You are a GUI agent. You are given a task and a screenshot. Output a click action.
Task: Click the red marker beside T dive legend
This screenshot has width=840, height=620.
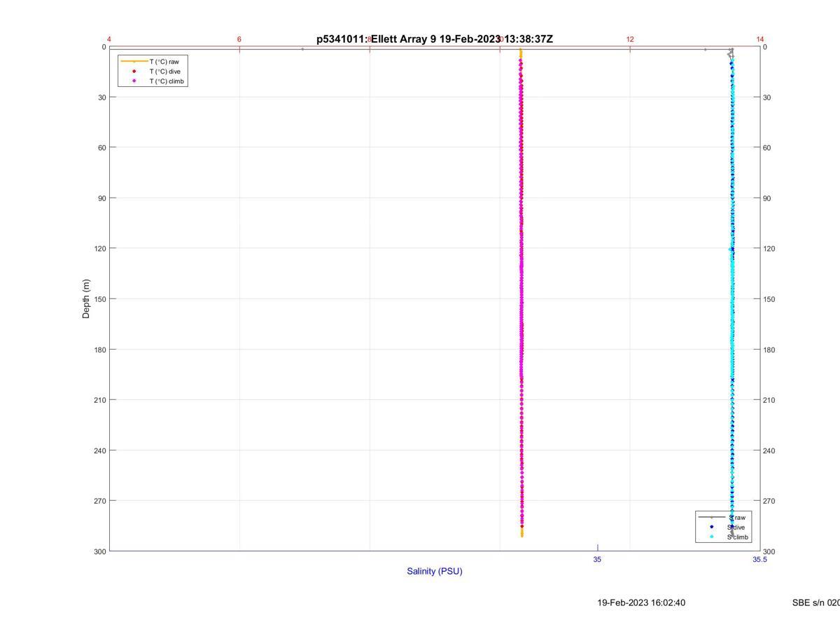(134, 71)
